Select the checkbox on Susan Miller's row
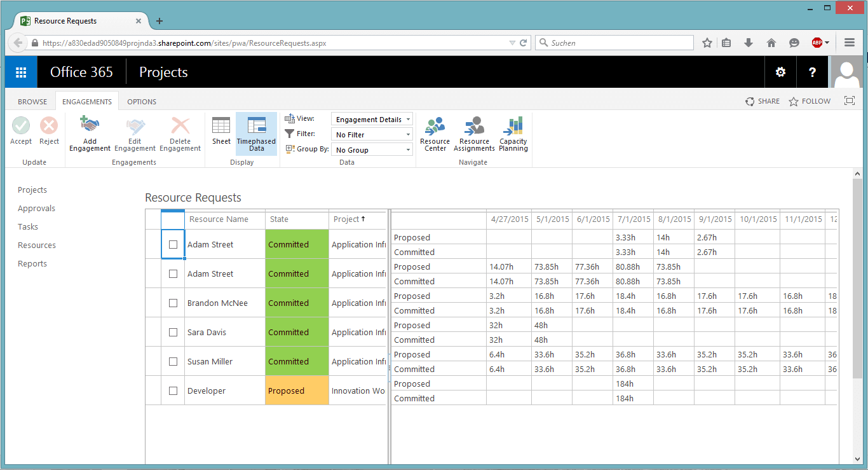The image size is (868, 470). 172,361
